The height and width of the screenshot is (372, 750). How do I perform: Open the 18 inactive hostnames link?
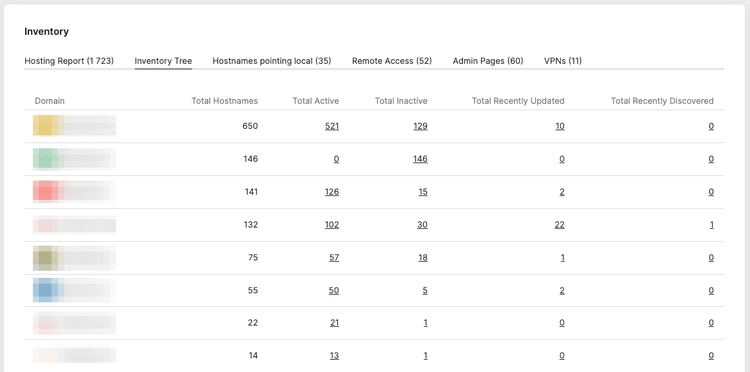pyautogui.click(x=423, y=258)
